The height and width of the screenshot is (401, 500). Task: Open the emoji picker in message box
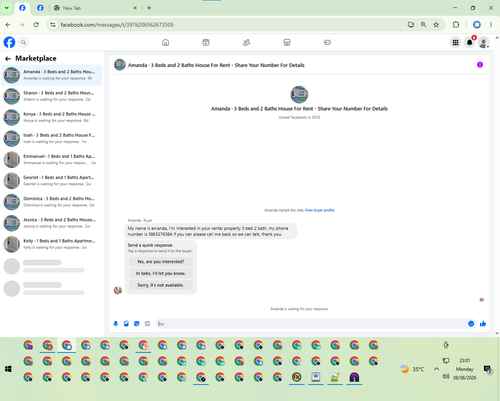471,323
